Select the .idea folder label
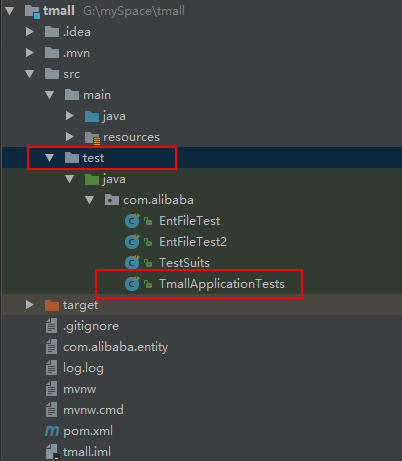 point(77,32)
